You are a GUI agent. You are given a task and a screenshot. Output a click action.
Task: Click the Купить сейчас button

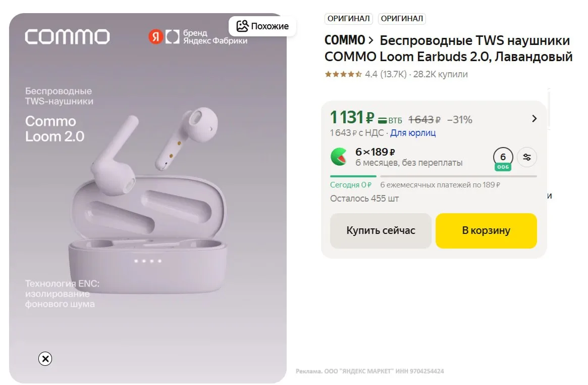tap(381, 231)
